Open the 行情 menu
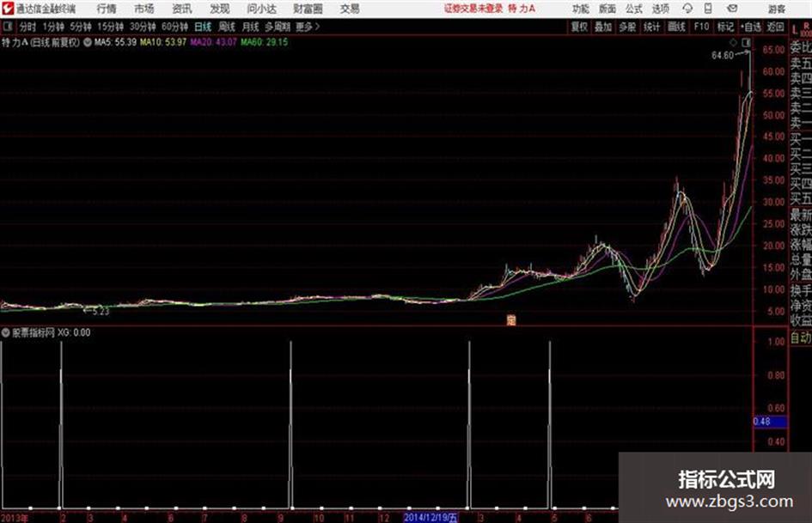Image resolution: width=812 pixels, height=523 pixels. (107, 9)
